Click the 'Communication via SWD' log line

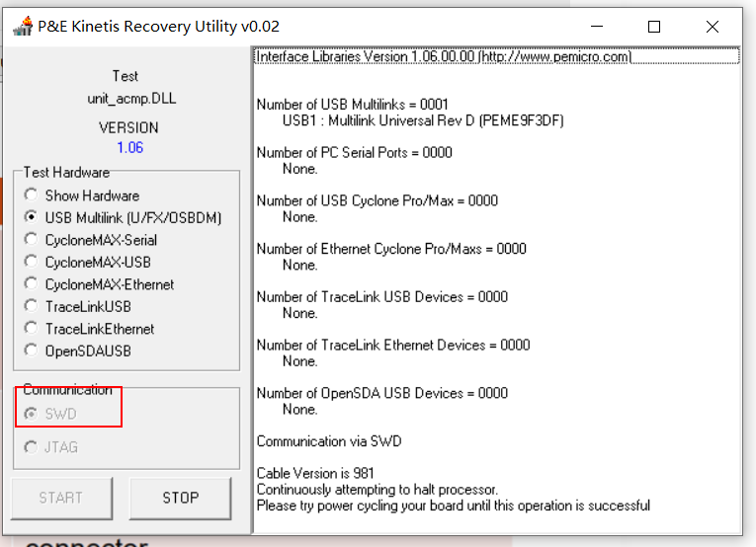pos(329,441)
